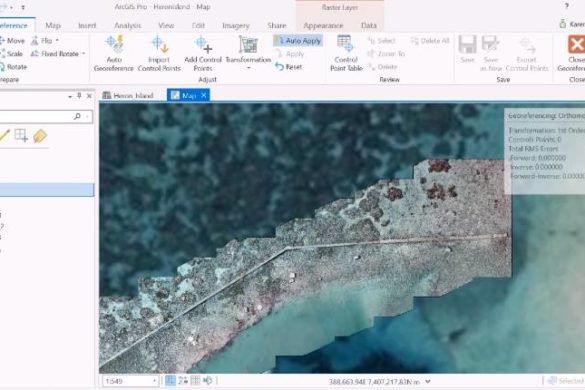Image resolution: width=585 pixels, height=390 pixels.
Task: Switch to the Imagery ribbon tab
Action: coord(236,25)
